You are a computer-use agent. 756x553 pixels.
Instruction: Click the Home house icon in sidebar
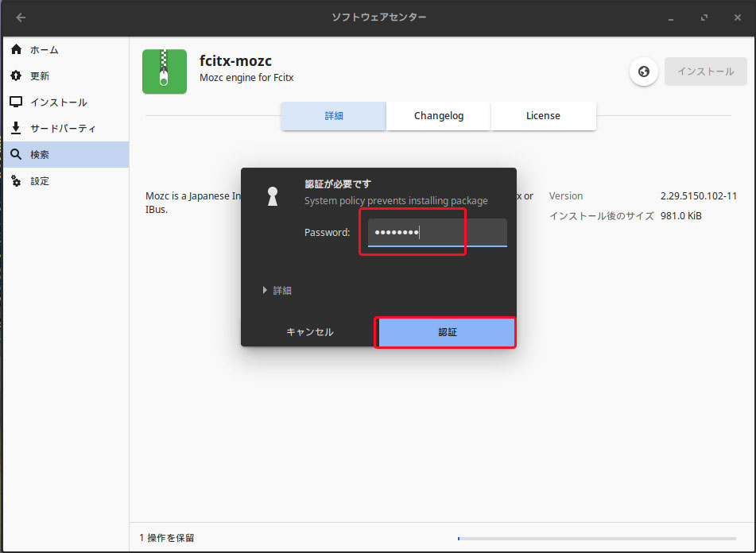coord(16,50)
